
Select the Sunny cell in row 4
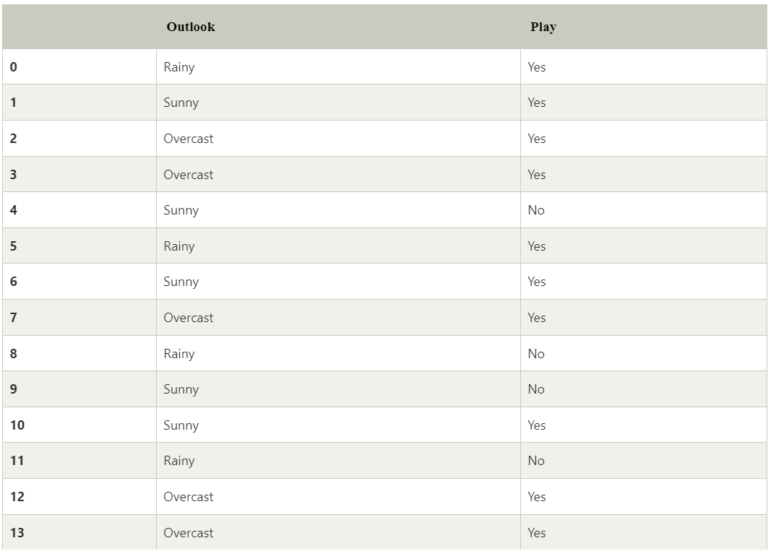tap(181, 210)
